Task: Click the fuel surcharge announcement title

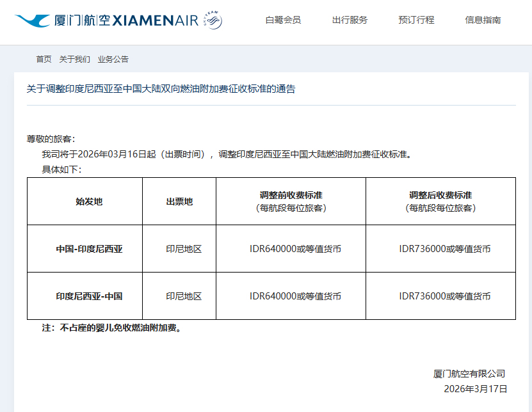Action: 161,90
